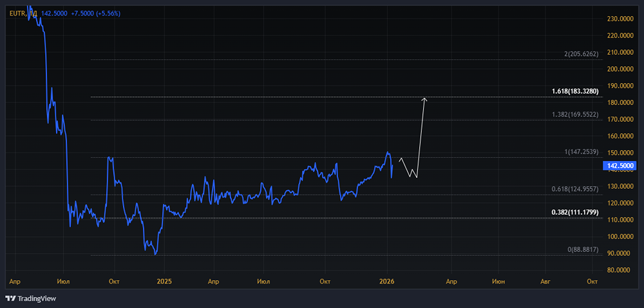Click the 170.0000 price axis label
The width and height of the screenshot is (644, 308).
[x=621, y=119]
